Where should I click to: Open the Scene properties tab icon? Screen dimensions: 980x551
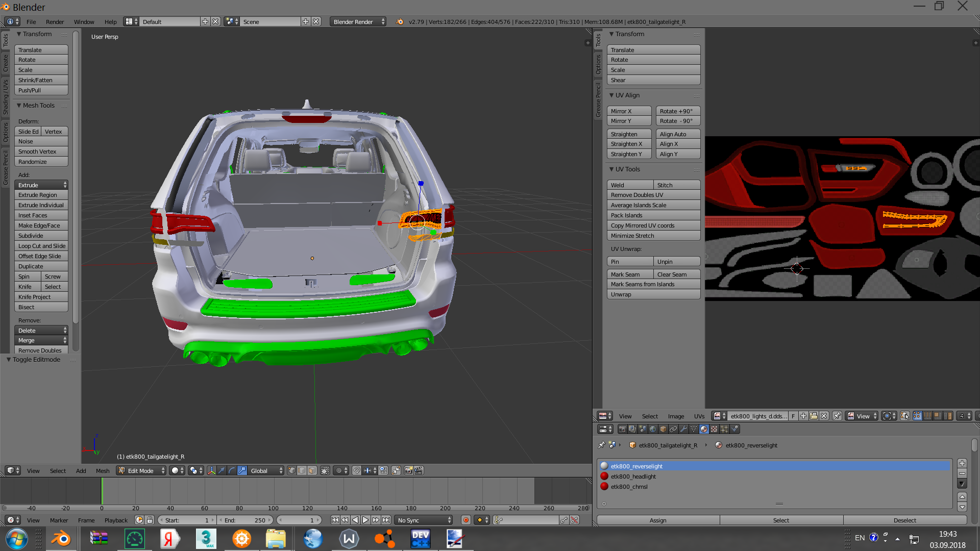[x=643, y=429]
